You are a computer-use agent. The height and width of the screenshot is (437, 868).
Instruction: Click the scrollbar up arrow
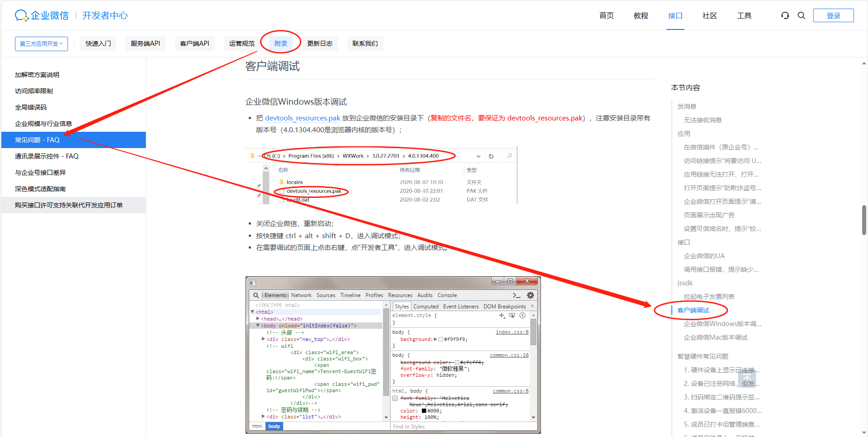coord(864,64)
